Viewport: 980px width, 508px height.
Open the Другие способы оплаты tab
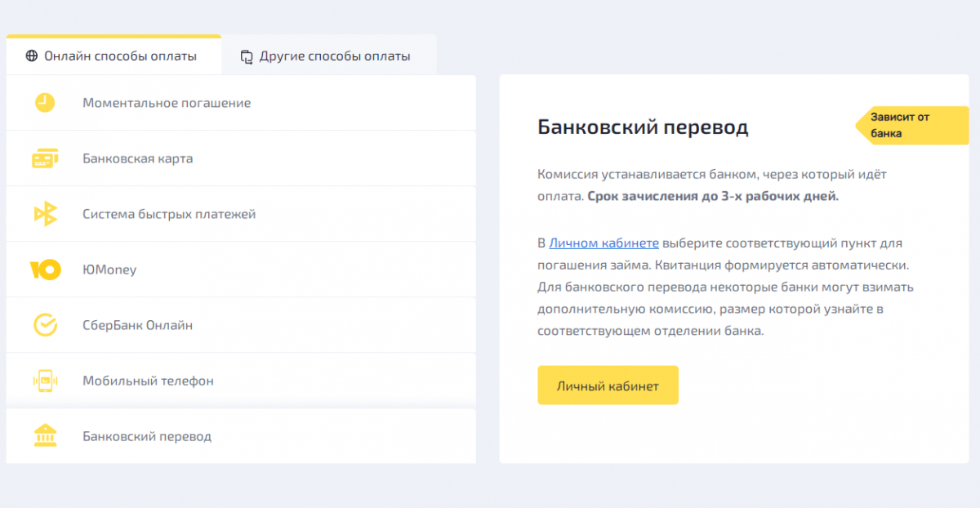pos(329,56)
